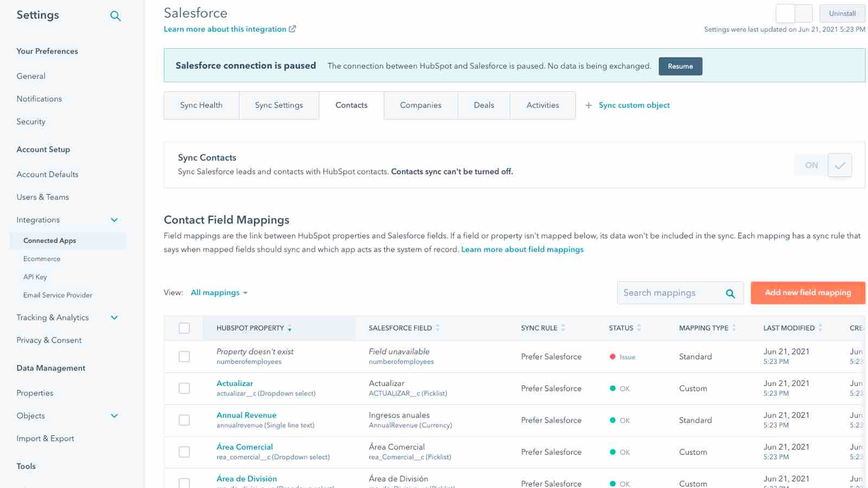Open Learn more about this integration link
This screenshot has width=868, height=488.
pos(225,29)
